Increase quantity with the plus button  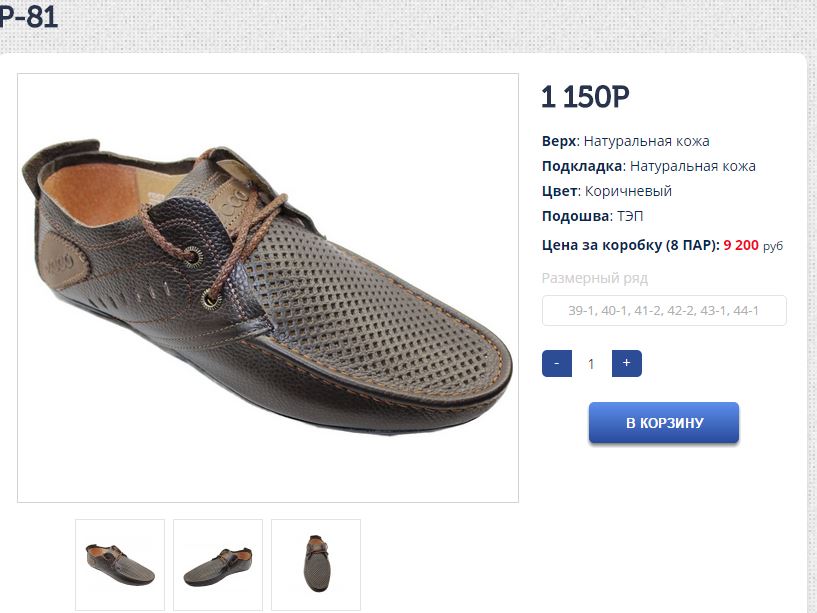[x=627, y=363]
